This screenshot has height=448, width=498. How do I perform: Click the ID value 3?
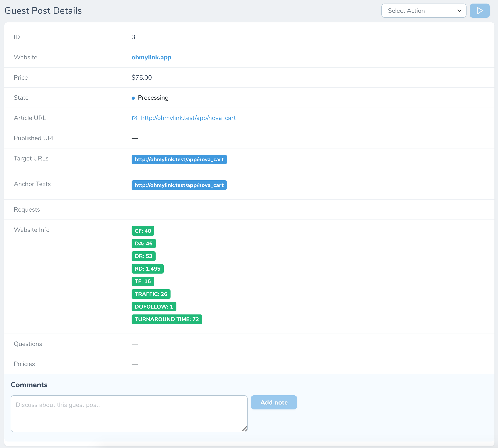(133, 37)
